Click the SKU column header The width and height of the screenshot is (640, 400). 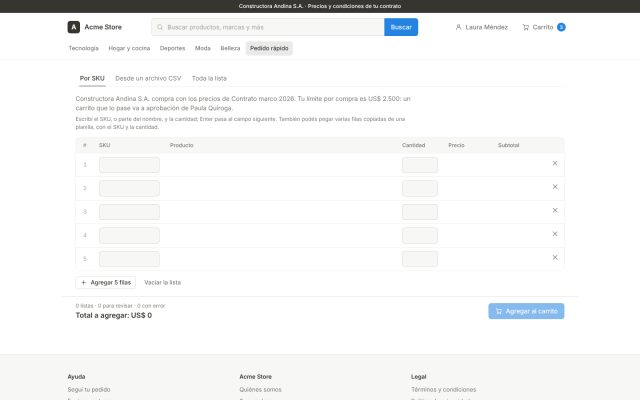click(104, 145)
